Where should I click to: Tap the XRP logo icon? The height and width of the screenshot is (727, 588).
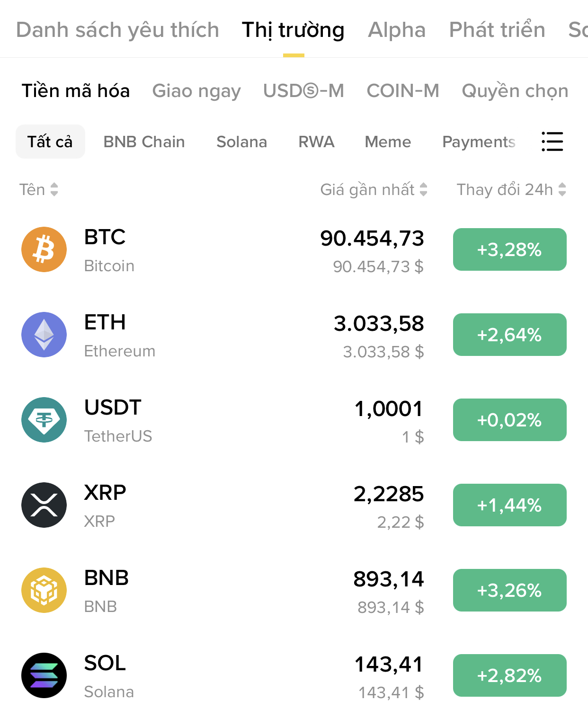coord(44,505)
